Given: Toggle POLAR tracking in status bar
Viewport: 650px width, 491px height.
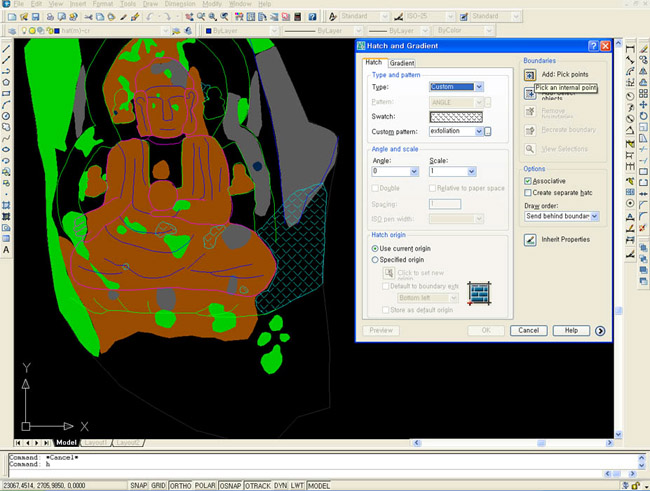Looking at the screenshot, I should pos(205,485).
